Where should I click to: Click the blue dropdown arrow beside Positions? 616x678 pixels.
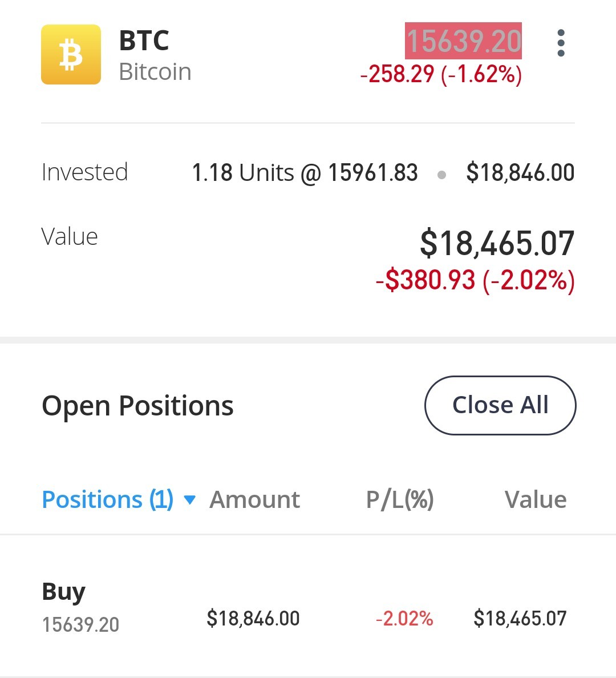tap(190, 501)
